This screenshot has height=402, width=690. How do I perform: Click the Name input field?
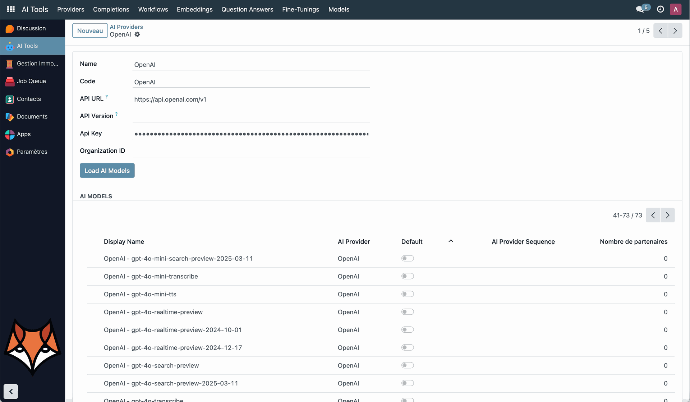252,65
